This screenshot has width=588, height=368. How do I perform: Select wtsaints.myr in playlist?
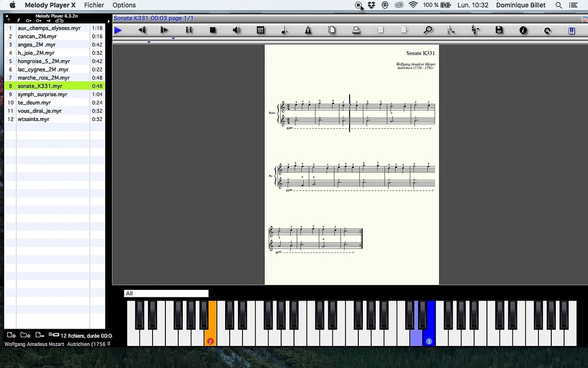coord(55,119)
